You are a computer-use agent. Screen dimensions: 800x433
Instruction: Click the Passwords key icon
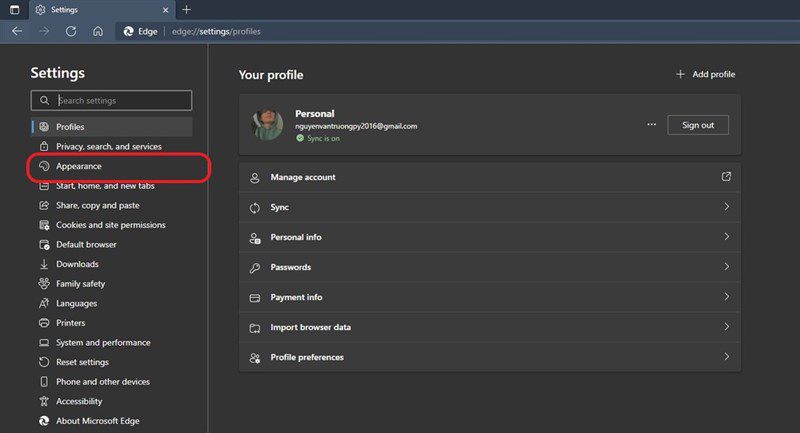pyautogui.click(x=255, y=268)
